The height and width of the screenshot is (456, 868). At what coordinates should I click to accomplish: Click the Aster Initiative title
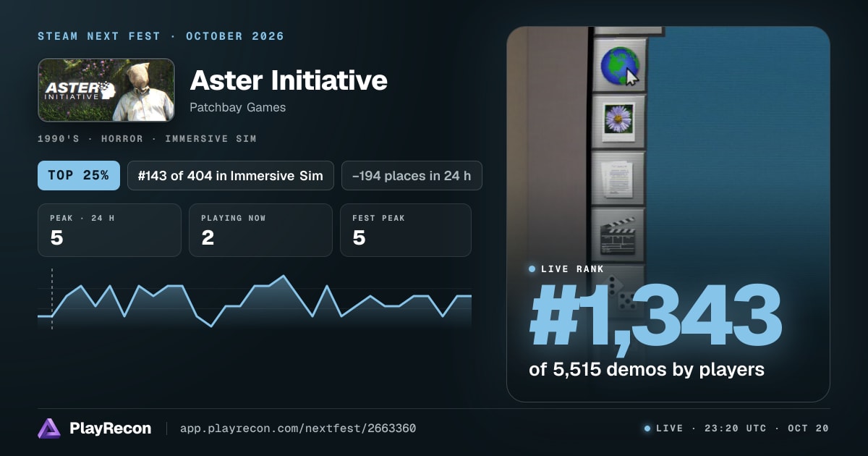(289, 80)
